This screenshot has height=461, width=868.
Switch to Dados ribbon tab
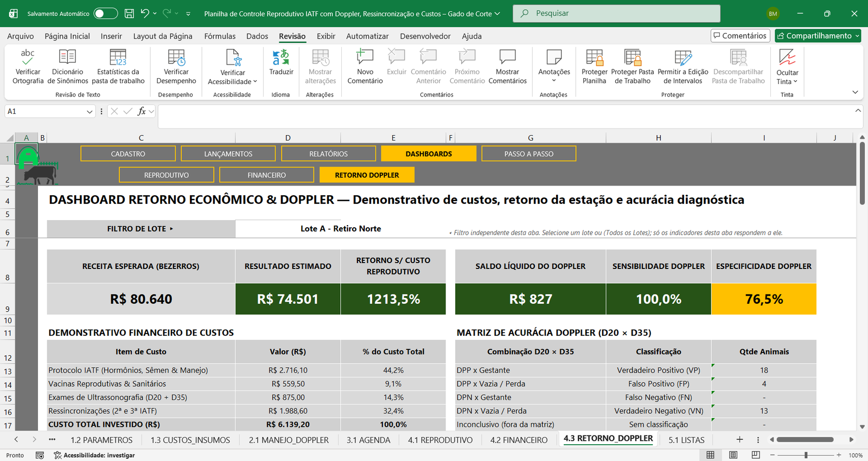click(257, 36)
